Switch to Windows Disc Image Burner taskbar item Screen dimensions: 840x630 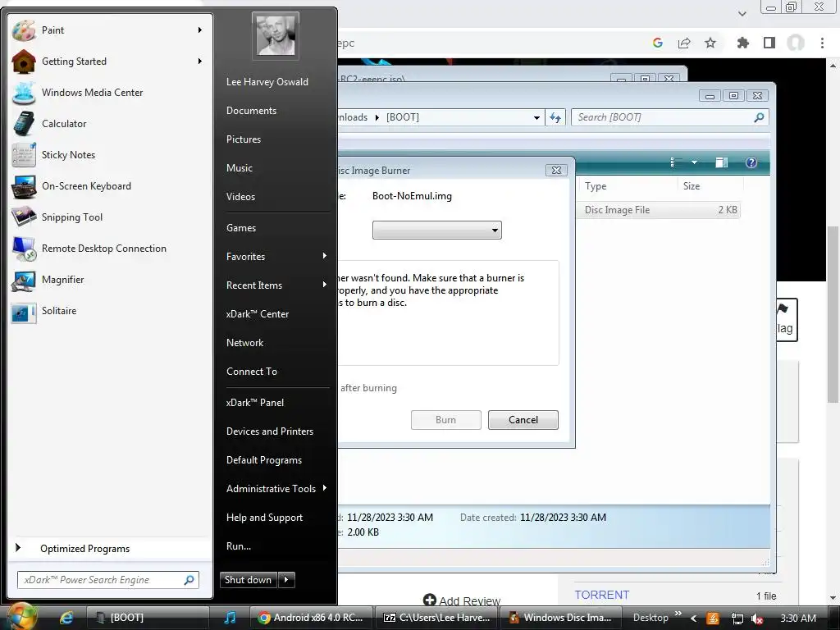coord(560,618)
